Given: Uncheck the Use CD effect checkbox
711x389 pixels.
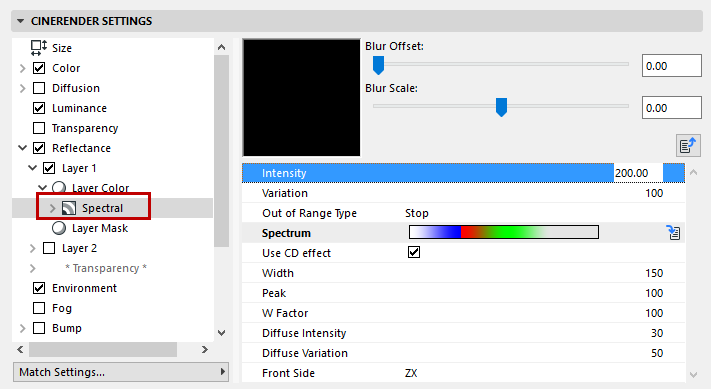Looking at the screenshot, I should [x=414, y=252].
